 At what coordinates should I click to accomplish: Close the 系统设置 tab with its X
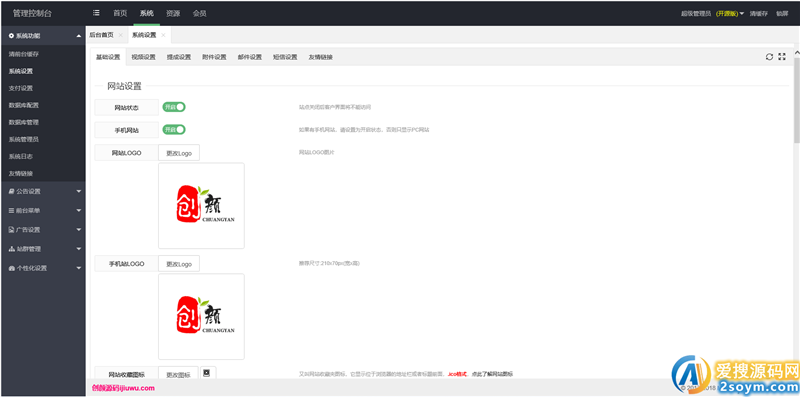(x=163, y=35)
